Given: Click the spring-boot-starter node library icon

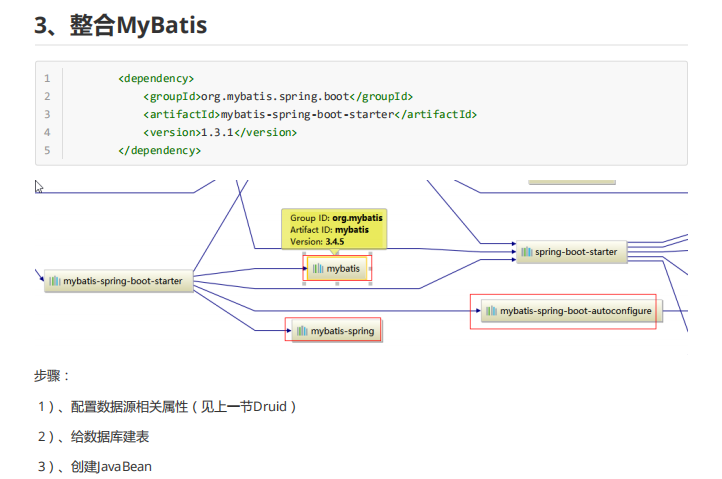Looking at the screenshot, I should coord(527,252).
